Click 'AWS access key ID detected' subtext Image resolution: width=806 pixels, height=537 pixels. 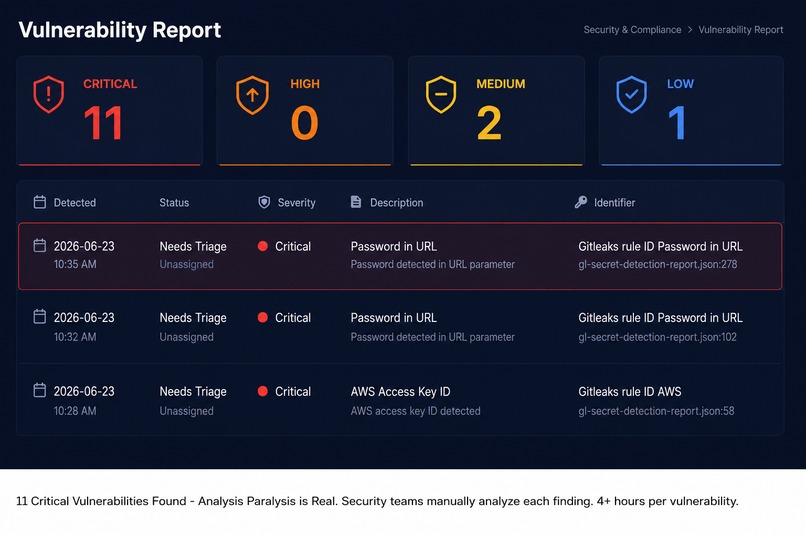415,411
